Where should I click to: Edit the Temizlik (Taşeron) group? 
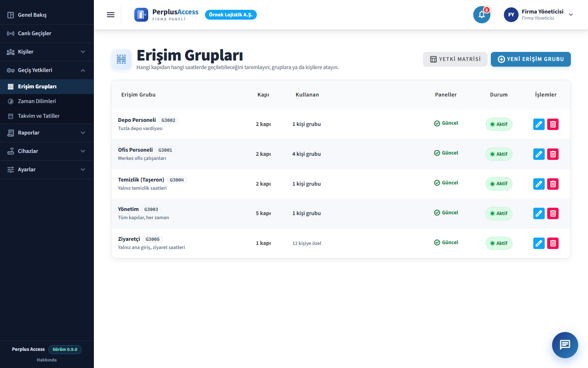click(539, 184)
